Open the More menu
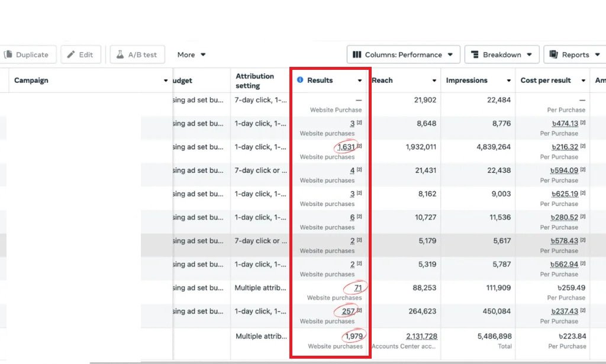Viewport: 606px width, 364px height. pos(191,54)
